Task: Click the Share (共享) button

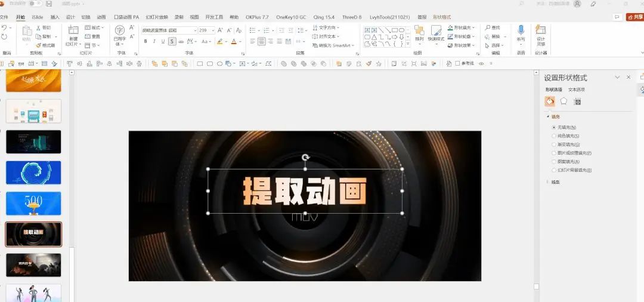Action: coord(635,17)
